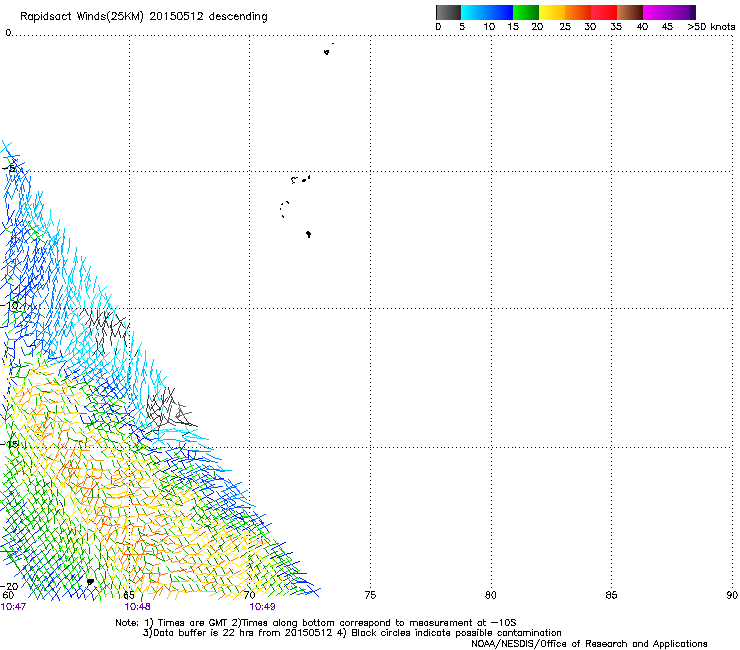This screenshot has width=740, height=650.
Task: Click the '30' label under the color bar
Action: 590,27
